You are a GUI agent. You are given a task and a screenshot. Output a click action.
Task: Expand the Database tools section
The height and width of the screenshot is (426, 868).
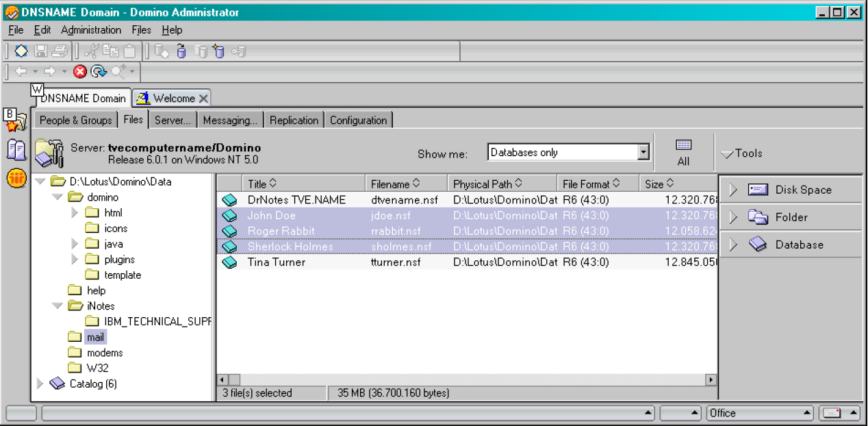pos(734,245)
